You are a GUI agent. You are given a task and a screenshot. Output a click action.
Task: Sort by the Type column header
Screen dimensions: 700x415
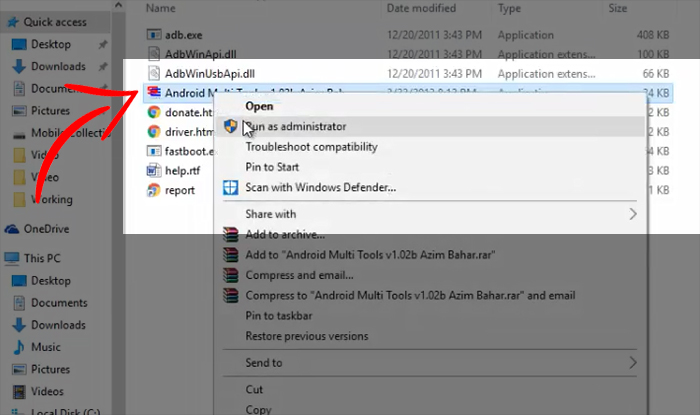[x=509, y=8]
